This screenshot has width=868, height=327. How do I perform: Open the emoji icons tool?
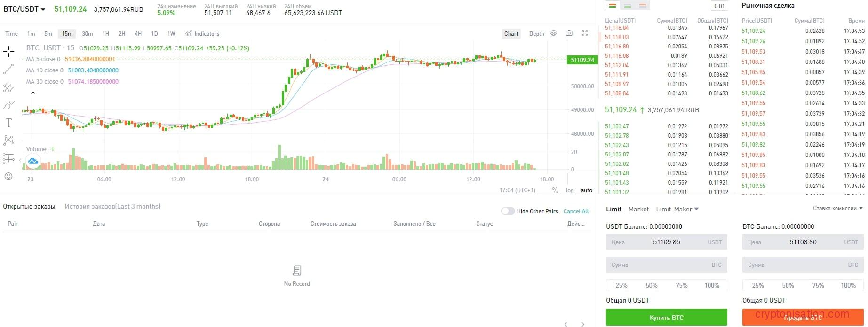click(x=8, y=176)
